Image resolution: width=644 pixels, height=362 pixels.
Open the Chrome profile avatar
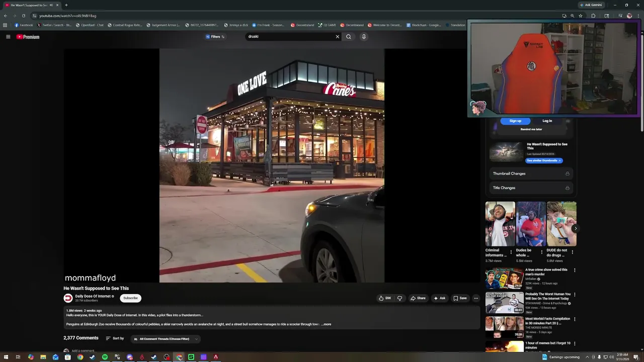coord(629,16)
